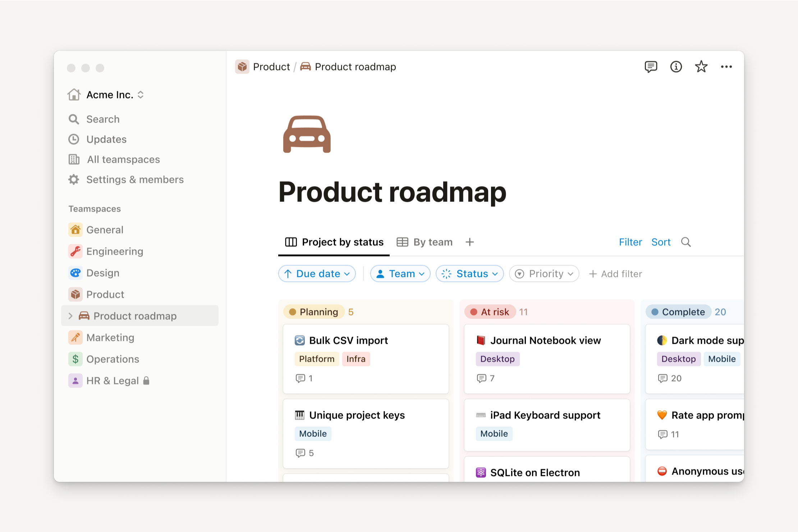Open the Due date sort dropdown
The height and width of the screenshot is (532, 798).
(x=317, y=274)
